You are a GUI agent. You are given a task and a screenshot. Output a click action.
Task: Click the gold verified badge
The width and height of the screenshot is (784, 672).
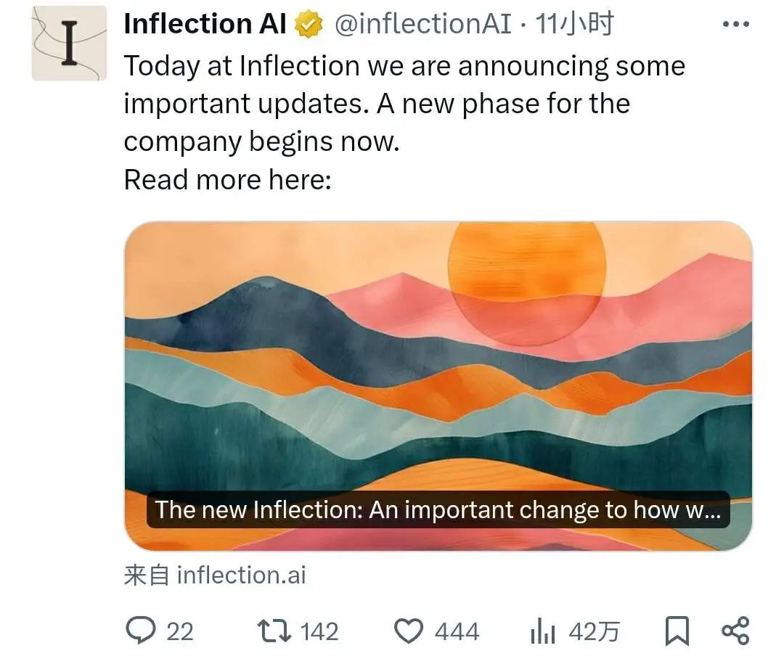click(x=309, y=25)
